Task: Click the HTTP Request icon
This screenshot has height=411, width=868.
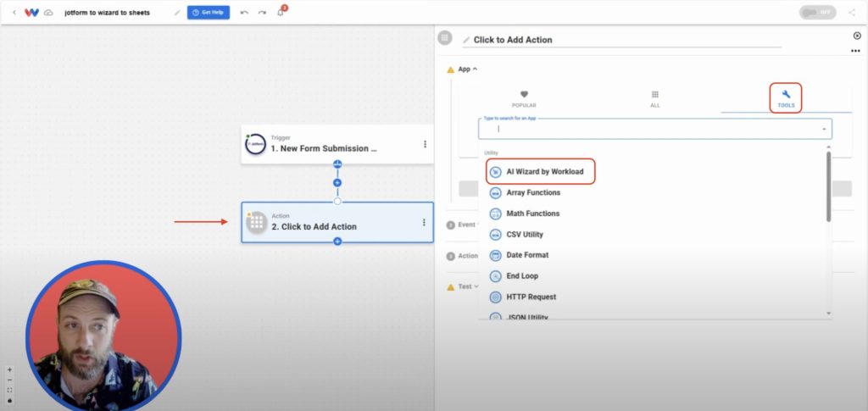Action: click(495, 297)
